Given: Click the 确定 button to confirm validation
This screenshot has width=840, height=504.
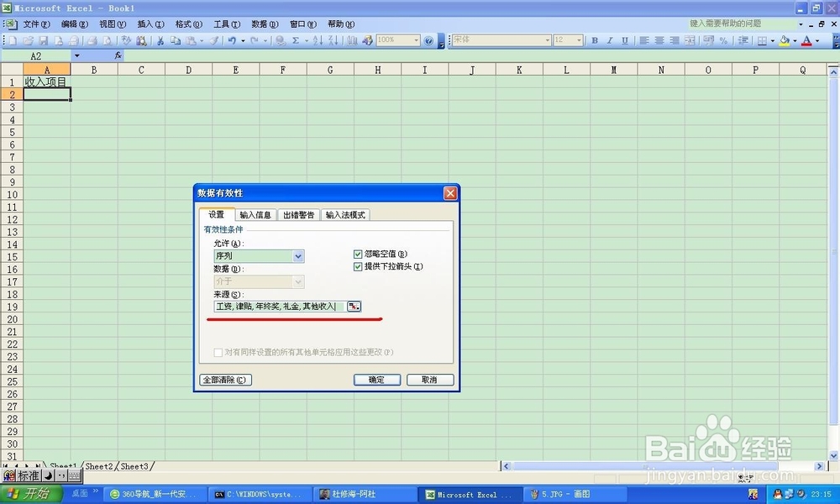Looking at the screenshot, I should coord(376,380).
